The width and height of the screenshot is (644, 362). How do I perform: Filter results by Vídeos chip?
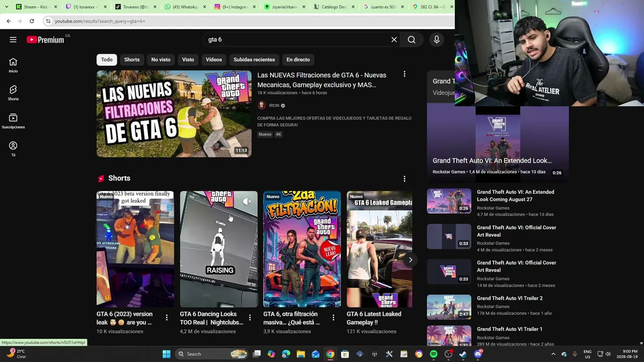click(214, 59)
